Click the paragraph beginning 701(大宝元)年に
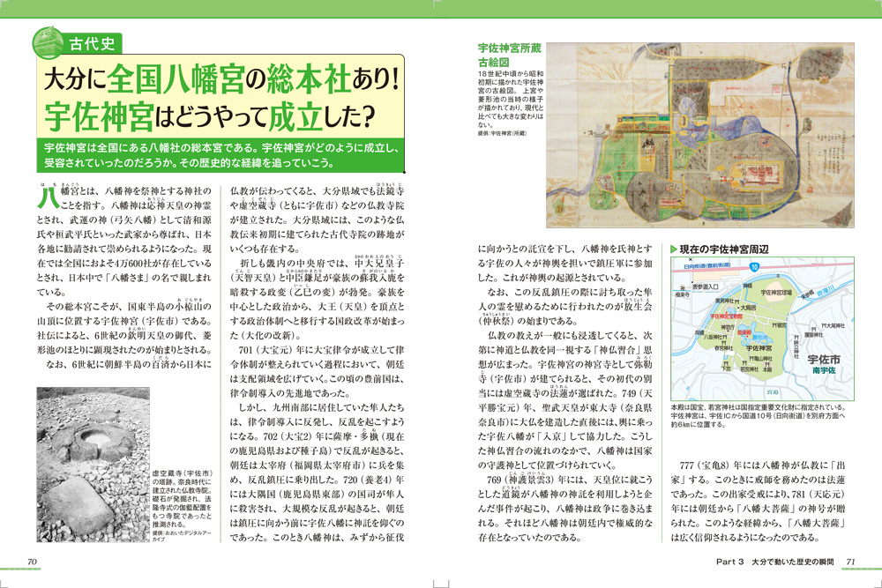This screenshot has height=588, width=882. [x=317, y=371]
